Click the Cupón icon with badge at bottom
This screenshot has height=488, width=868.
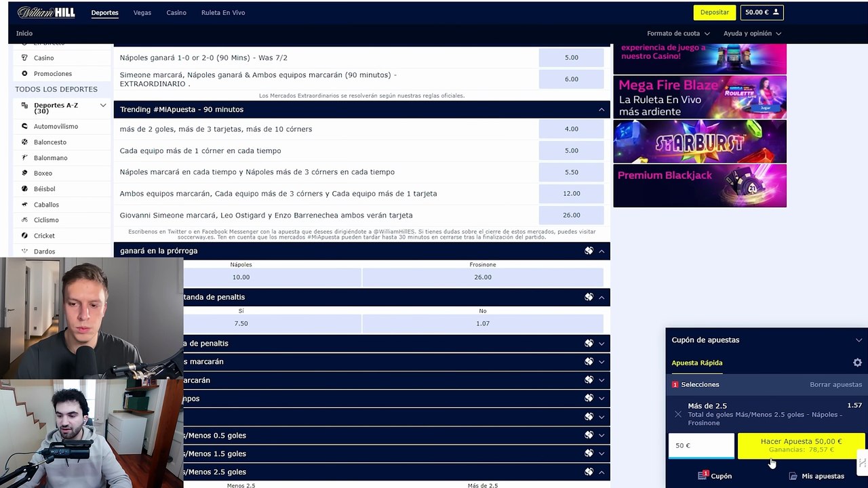coord(703,475)
